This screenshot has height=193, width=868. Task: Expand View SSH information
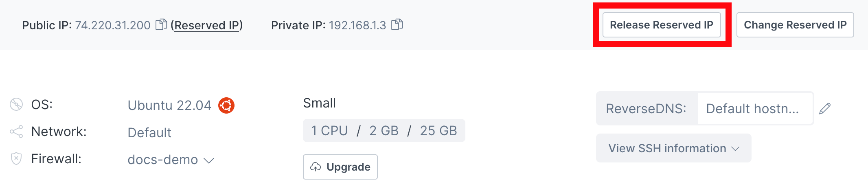click(x=673, y=148)
